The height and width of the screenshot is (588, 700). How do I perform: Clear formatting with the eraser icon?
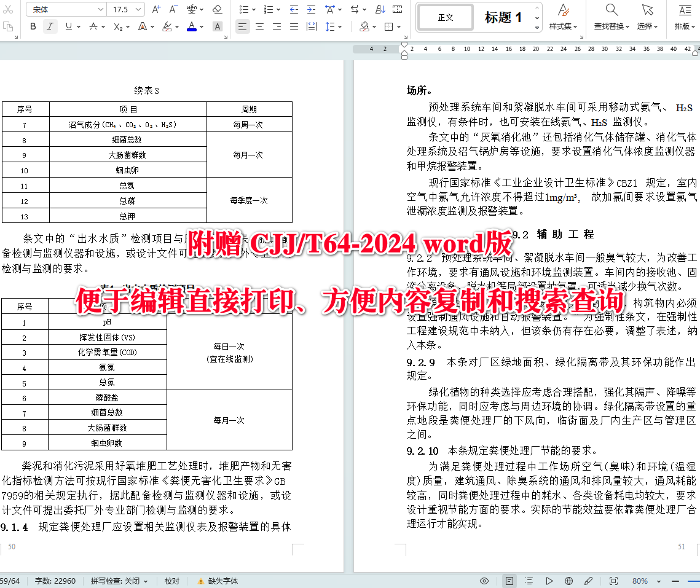tap(218, 10)
